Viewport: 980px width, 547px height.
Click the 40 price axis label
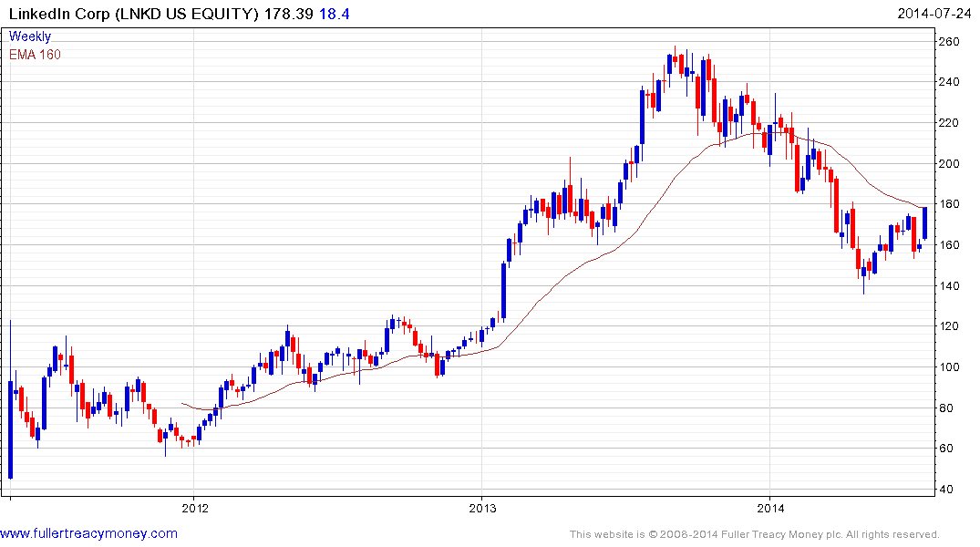(x=945, y=489)
